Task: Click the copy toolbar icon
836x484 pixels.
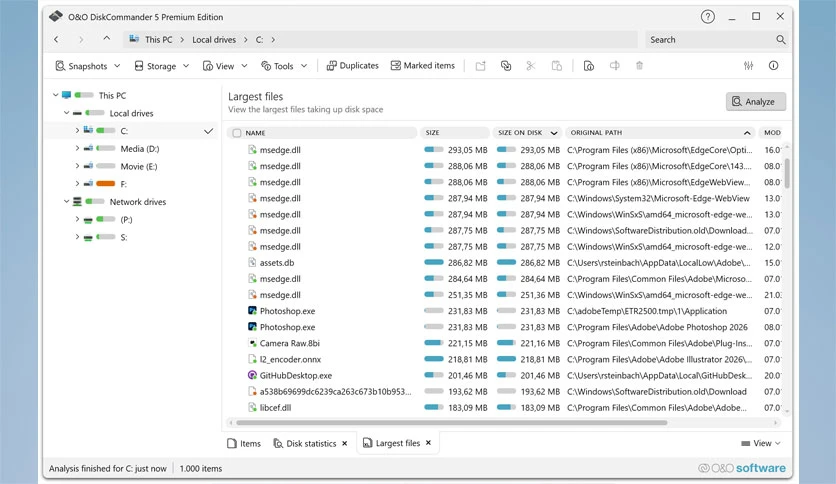Action: click(x=505, y=66)
